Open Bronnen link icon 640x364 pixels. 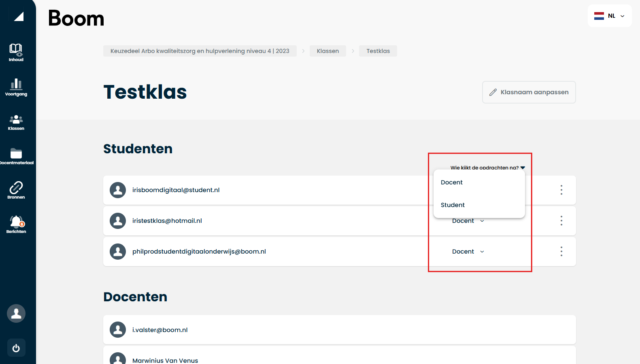click(x=16, y=190)
